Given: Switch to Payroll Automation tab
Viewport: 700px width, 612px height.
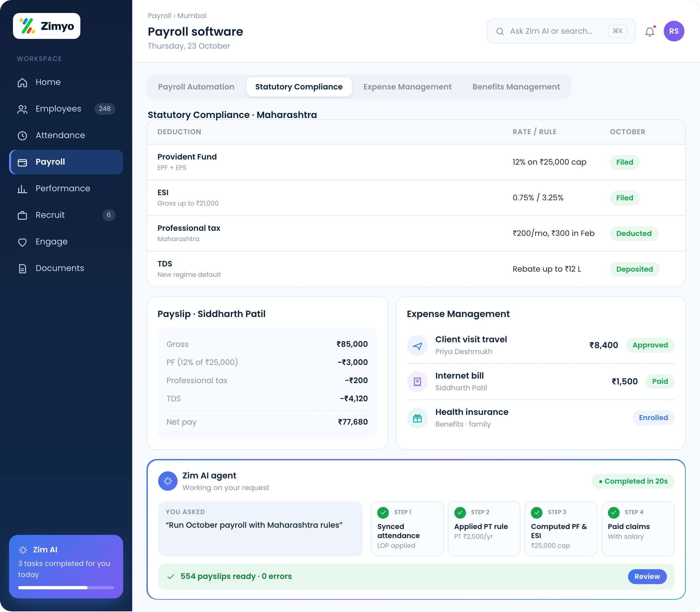Looking at the screenshot, I should (x=196, y=87).
